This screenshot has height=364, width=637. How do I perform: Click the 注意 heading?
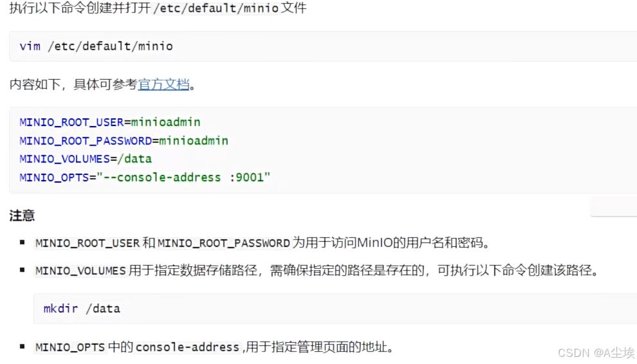22,216
